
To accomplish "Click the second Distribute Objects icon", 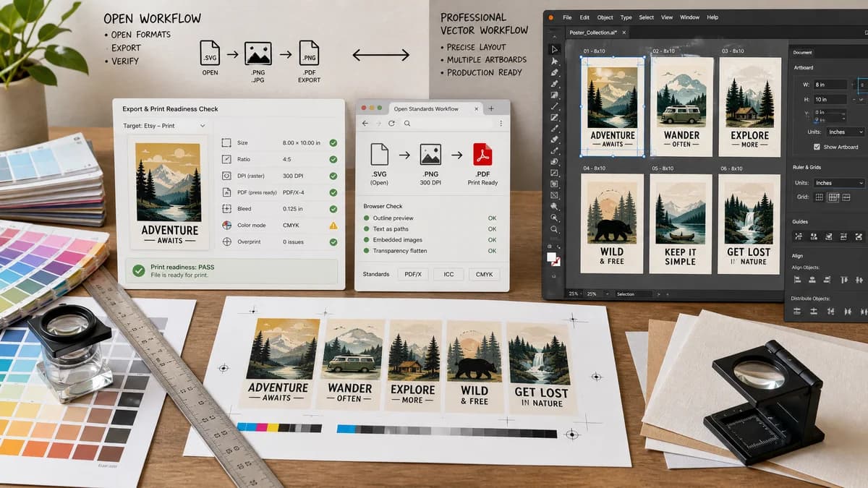I will (x=813, y=311).
